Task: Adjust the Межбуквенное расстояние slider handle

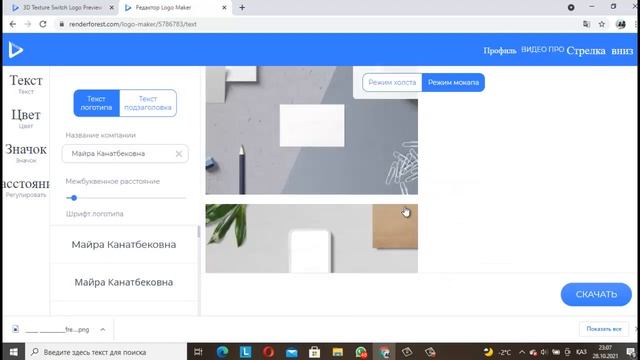Action: coord(74,198)
